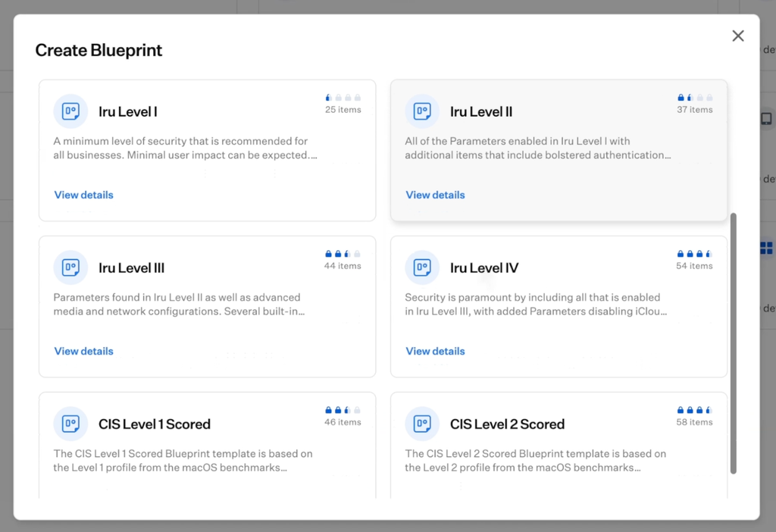
Task: Click the Iru Level IV blueprint icon
Action: (422, 268)
